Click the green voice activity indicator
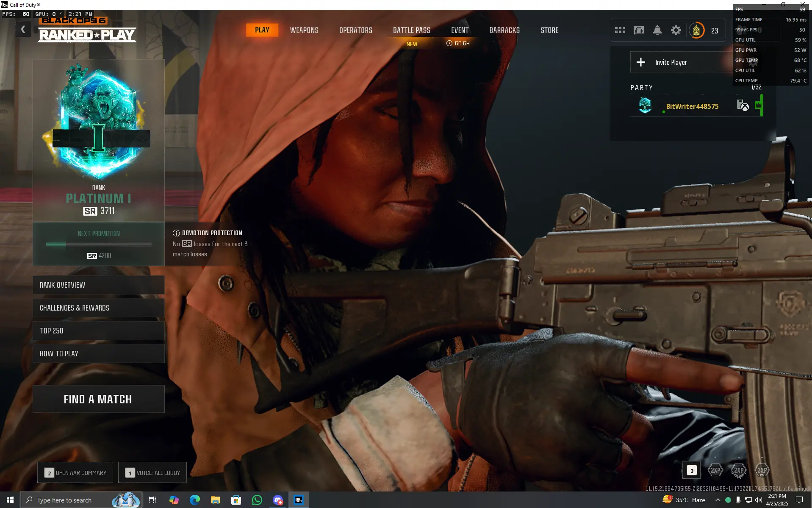This screenshot has width=812, height=508. point(759,105)
